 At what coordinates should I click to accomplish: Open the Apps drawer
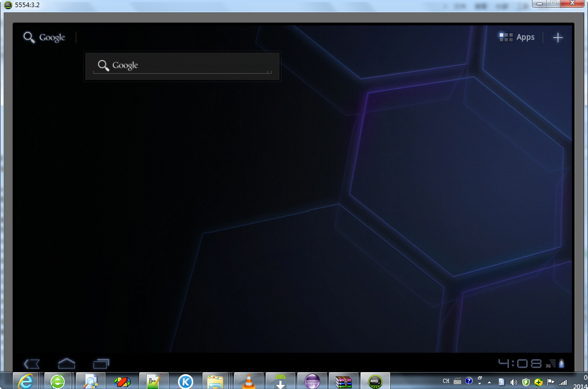517,37
